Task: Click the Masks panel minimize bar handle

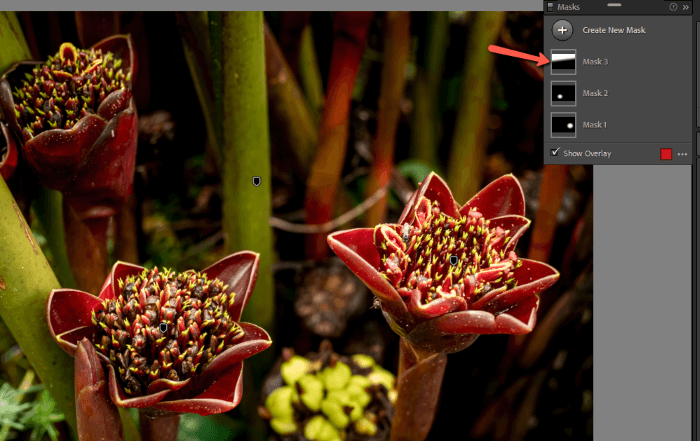Action: point(614,5)
